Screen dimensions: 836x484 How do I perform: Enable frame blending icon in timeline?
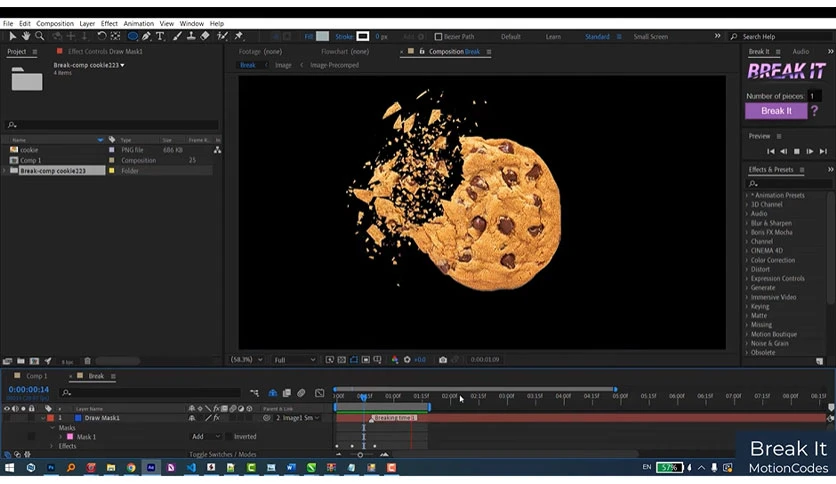pos(287,393)
